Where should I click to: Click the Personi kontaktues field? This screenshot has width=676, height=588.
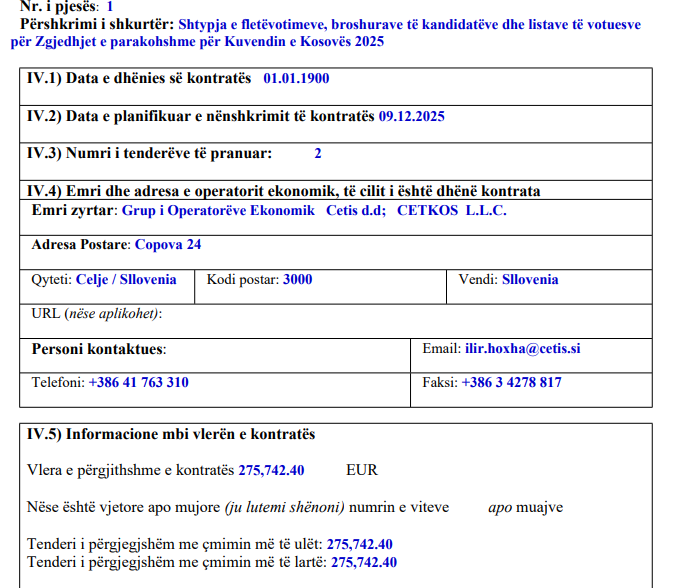[99, 349]
